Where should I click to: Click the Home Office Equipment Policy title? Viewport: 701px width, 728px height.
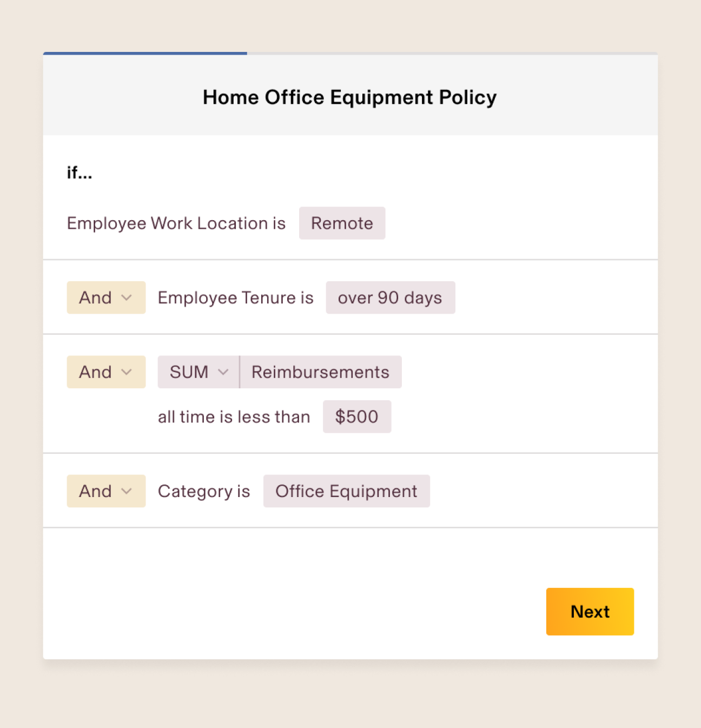pyautogui.click(x=350, y=97)
